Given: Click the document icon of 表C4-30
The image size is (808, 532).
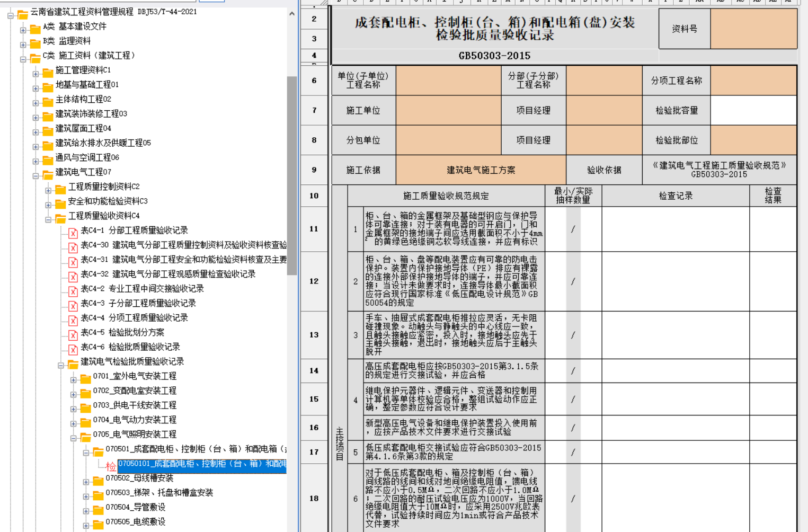Looking at the screenshot, I should tap(73, 247).
